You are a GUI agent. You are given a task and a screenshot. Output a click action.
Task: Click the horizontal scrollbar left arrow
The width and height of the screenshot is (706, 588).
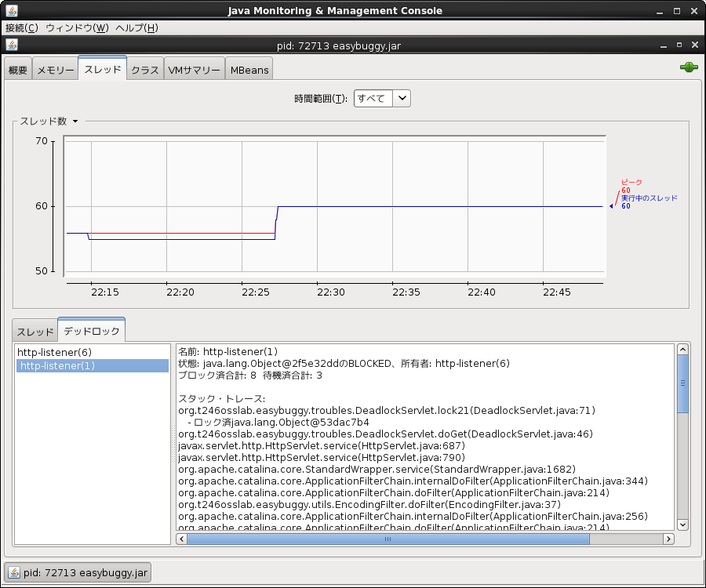click(181, 539)
